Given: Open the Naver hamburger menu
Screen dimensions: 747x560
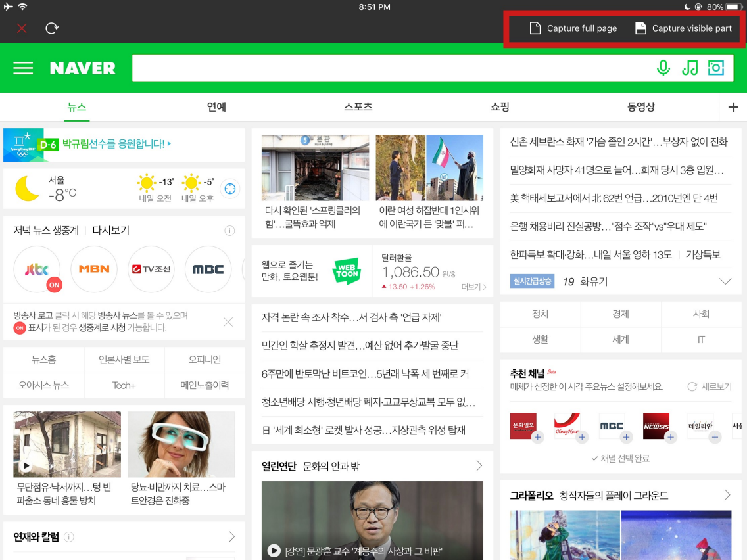Looking at the screenshot, I should [23, 68].
